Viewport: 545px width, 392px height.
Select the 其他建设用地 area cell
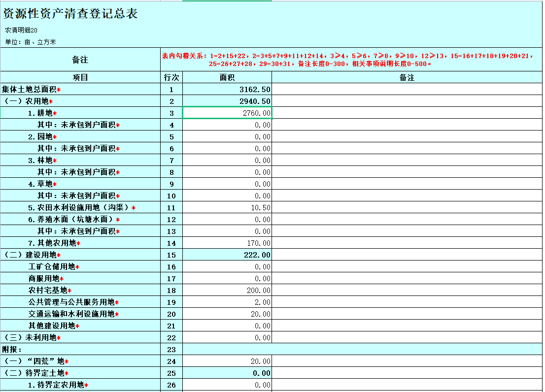coord(227,326)
